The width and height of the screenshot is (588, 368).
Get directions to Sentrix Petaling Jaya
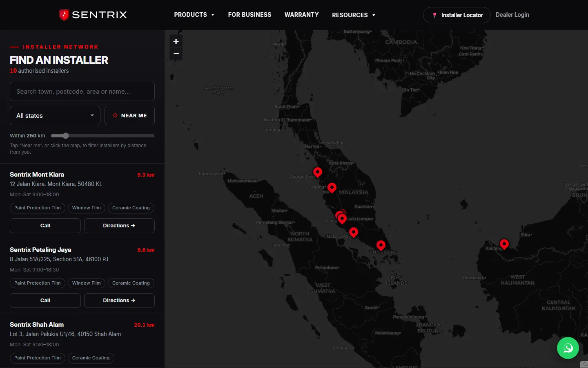click(x=119, y=301)
